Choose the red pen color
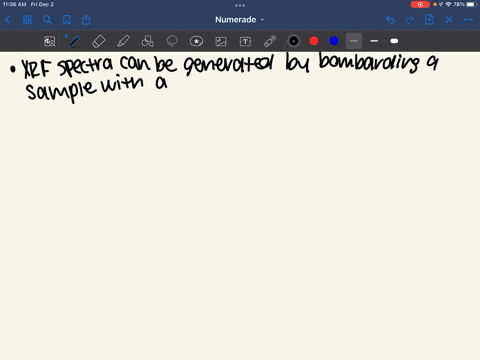480x360 pixels. (314, 41)
